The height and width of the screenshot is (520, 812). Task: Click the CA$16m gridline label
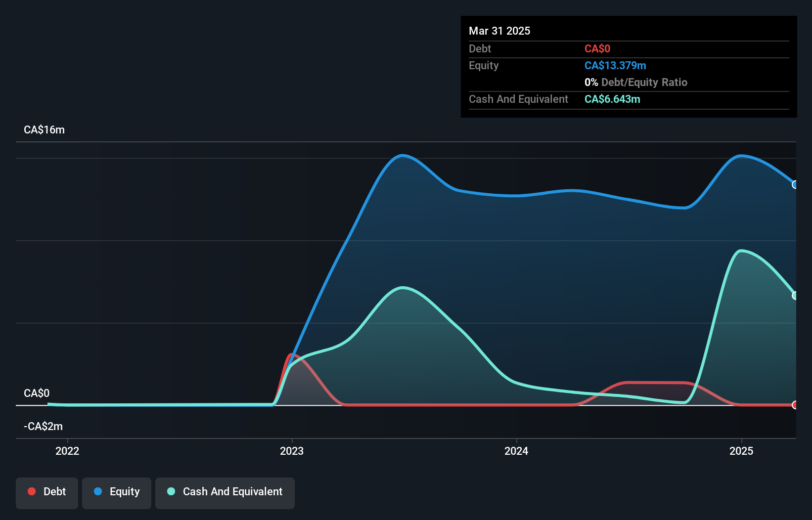coord(44,130)
